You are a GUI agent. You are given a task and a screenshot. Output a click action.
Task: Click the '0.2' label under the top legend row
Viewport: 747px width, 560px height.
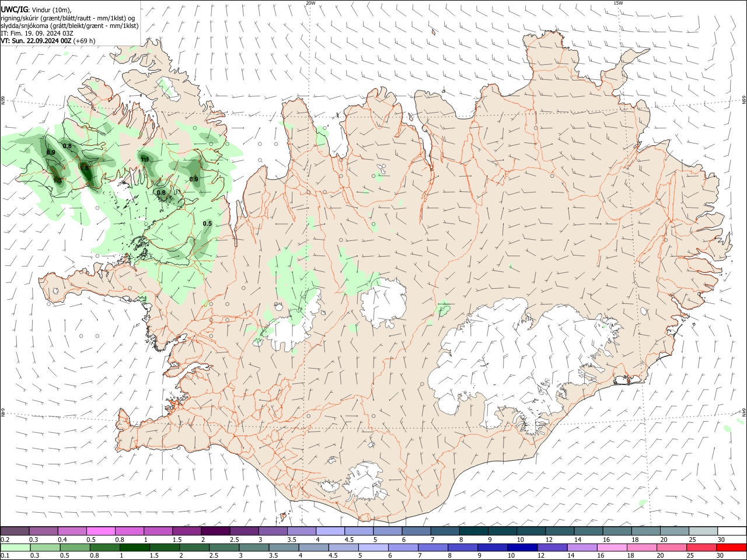(5, 540)
